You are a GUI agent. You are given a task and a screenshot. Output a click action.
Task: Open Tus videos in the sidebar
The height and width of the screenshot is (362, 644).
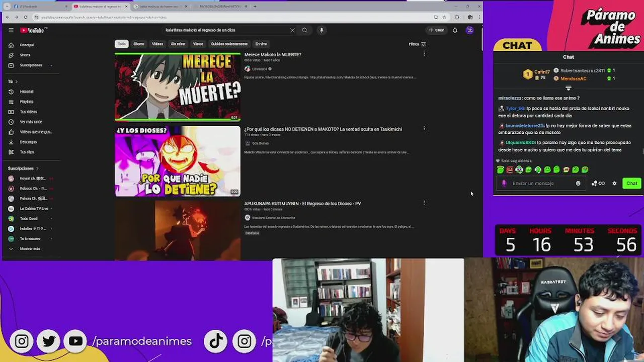tap(28, 112)
